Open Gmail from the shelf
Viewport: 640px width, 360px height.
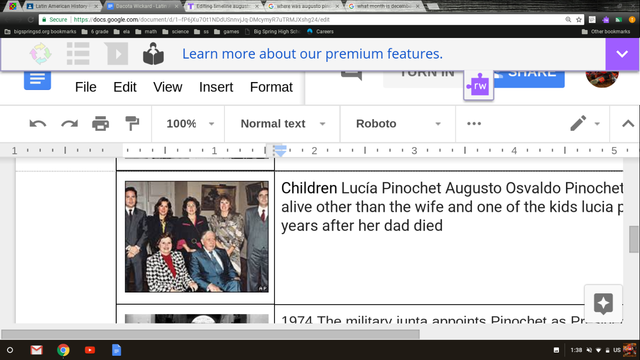[36, 350]
